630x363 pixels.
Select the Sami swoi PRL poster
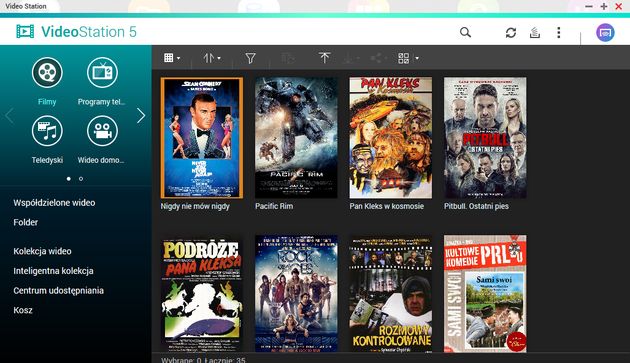tap(485, 294)
